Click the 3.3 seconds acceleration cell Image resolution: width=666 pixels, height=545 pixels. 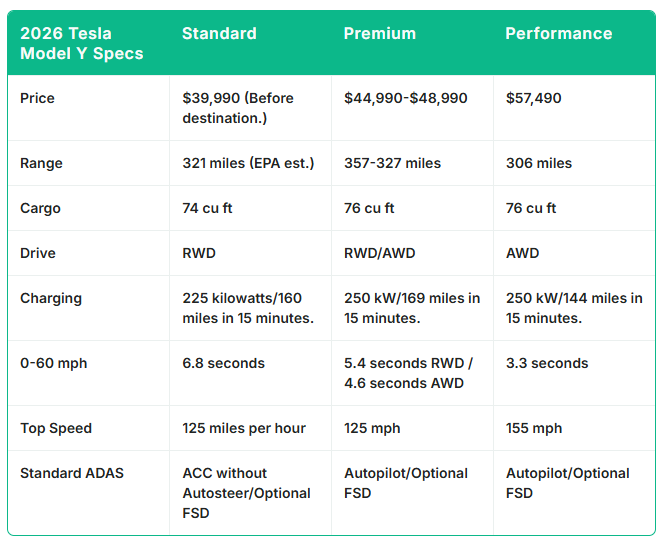click(547, 363)
